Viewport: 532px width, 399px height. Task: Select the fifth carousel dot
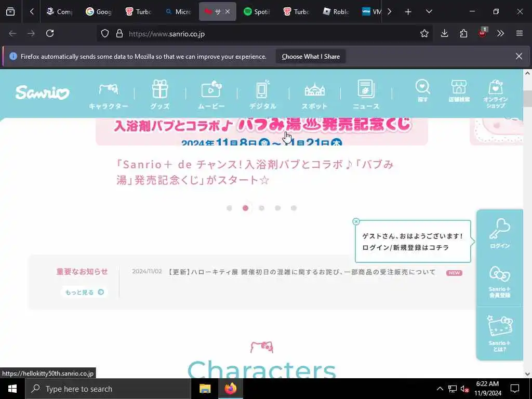point(294,208)
